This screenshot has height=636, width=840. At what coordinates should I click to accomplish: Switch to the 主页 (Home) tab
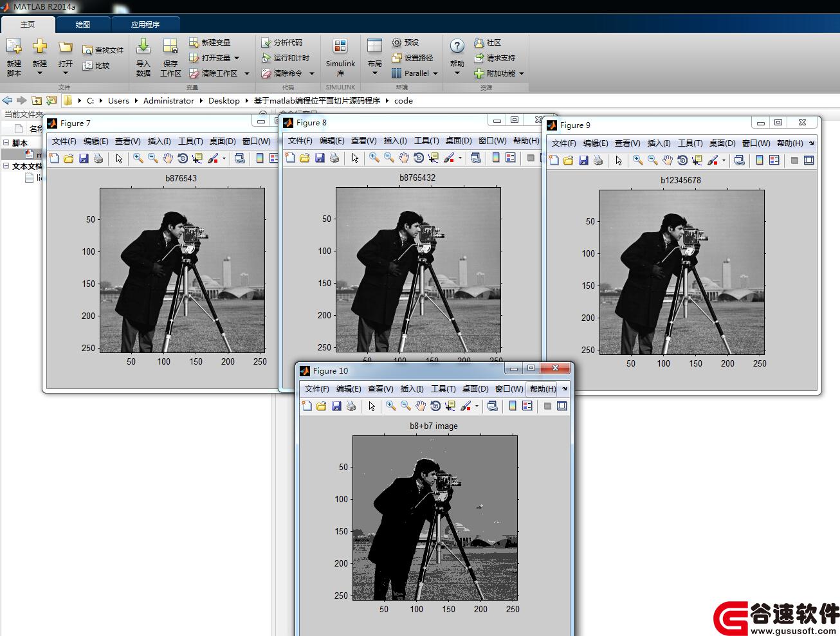(28, 24)
